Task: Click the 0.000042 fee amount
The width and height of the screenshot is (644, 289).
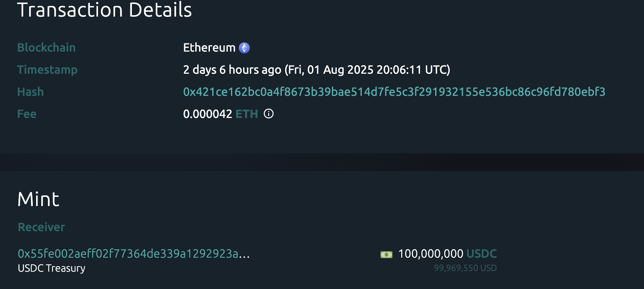Action: (x=207, y=114)
